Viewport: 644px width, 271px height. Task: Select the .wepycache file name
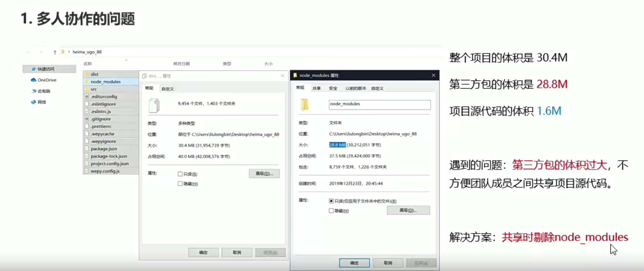point(102,134)
